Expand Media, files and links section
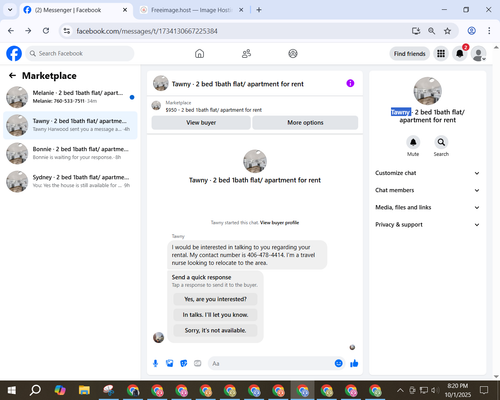 click(427, 207)
